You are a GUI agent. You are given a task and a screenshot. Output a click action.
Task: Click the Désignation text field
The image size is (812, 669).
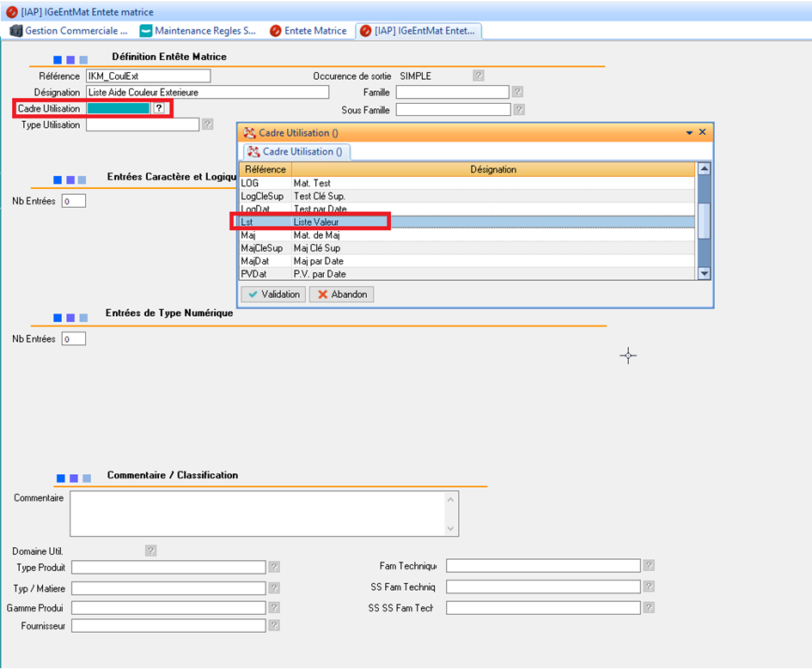pos(207,92)
